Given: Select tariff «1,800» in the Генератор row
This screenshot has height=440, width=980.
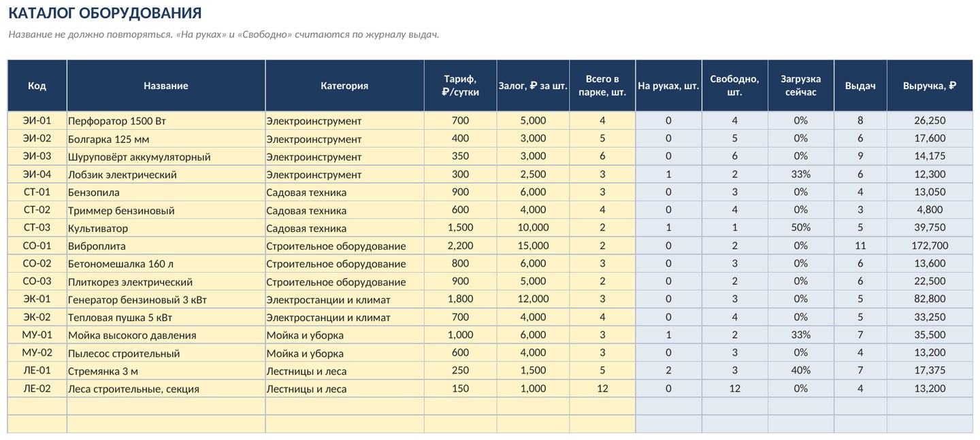Looking at the screenshot, I should tap(461, 299).
